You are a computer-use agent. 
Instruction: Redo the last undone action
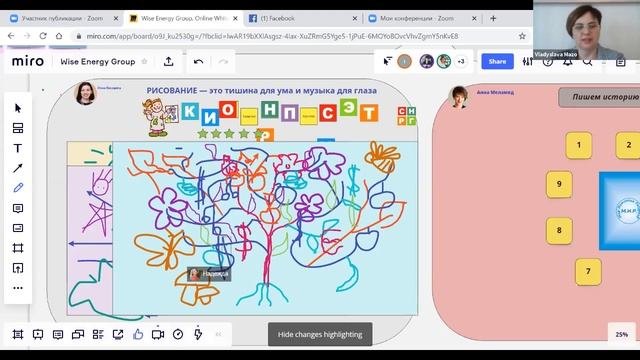(x=223, y=62)
